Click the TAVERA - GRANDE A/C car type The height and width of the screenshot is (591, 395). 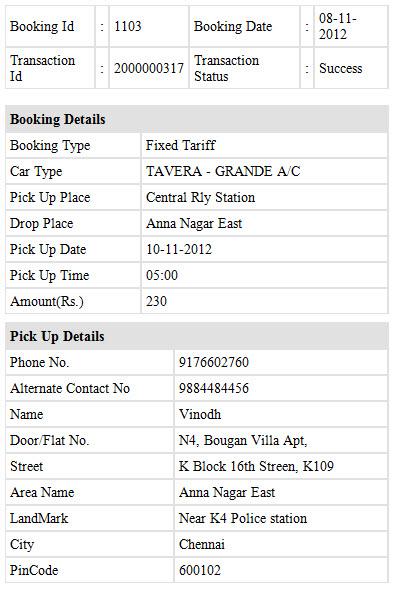click(x=223, y=171)
